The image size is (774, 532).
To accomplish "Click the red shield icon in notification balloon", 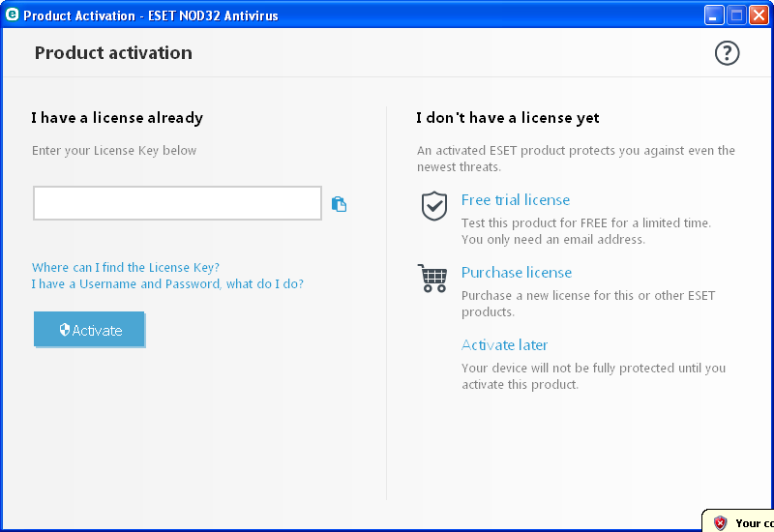I will point(720,523).
